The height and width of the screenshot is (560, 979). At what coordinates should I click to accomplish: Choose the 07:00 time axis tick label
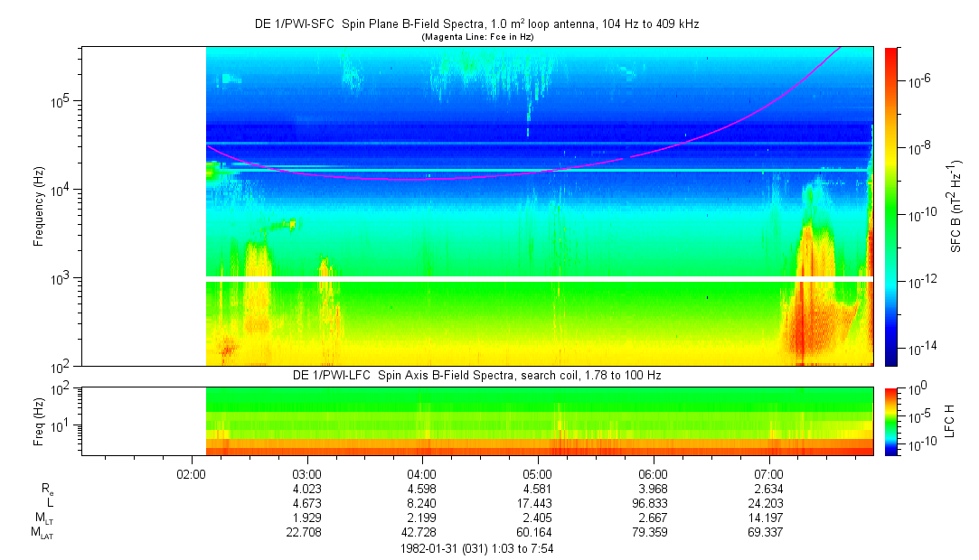[x=768, y=473]
